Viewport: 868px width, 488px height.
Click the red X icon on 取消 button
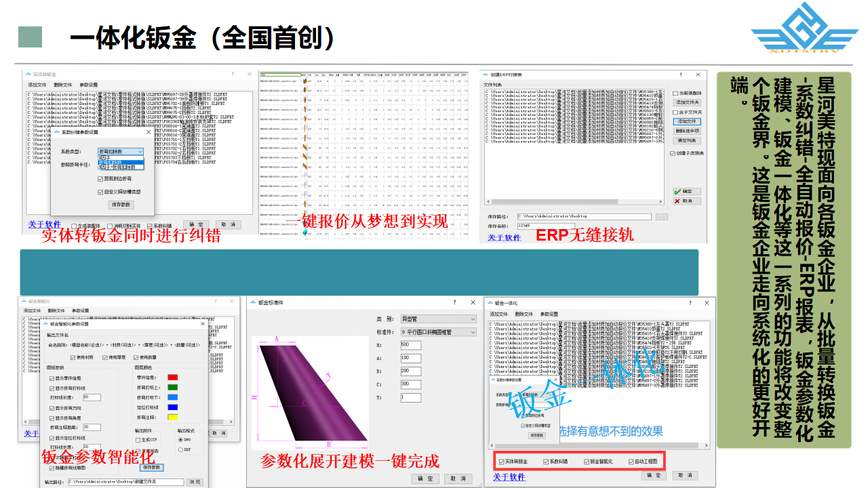tap(677, 201)
